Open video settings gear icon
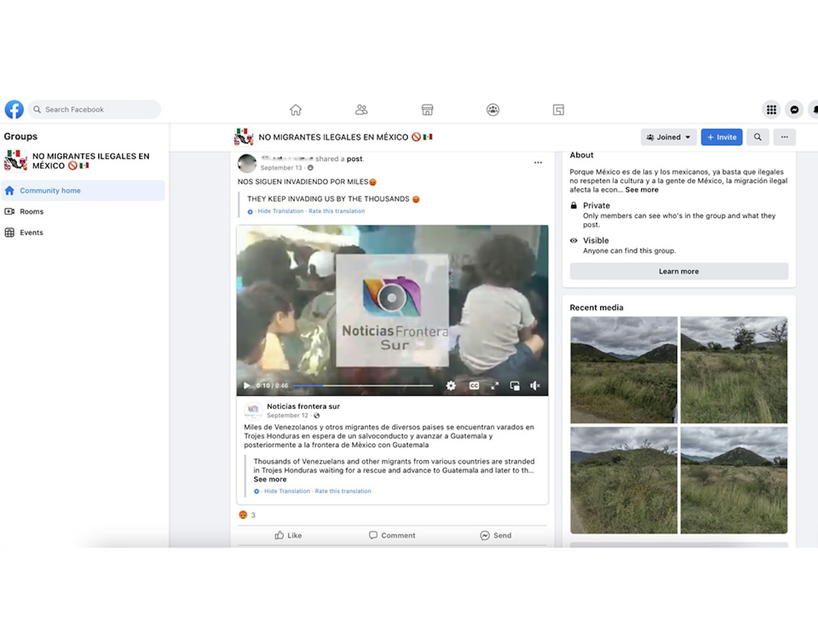818x644 pixels. (451, 385)
